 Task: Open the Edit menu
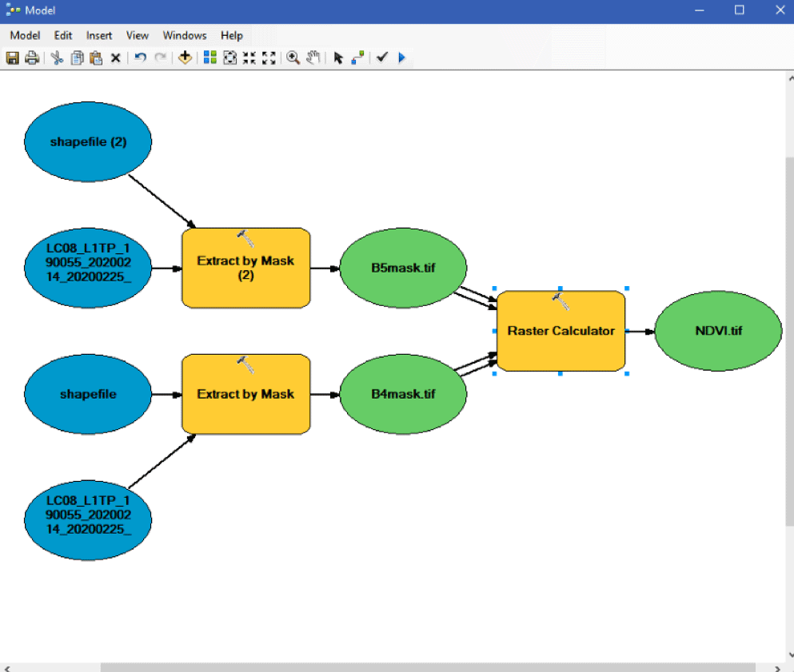63,35
